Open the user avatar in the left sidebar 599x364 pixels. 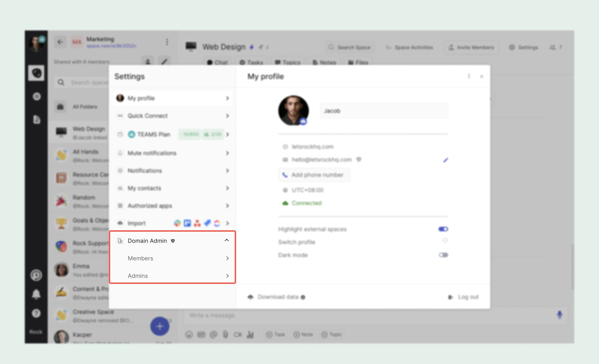(37, 44)
